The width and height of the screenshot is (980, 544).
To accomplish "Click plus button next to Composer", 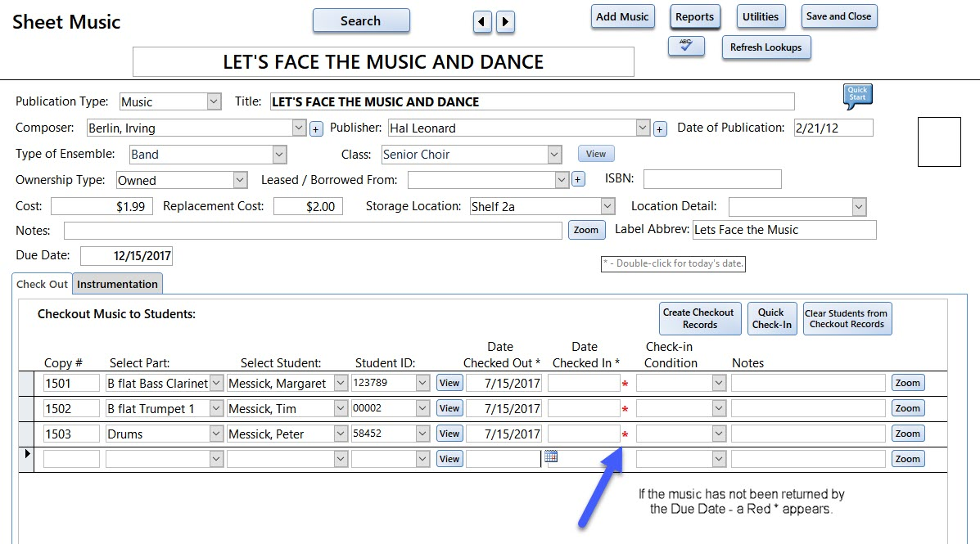I will click(x=316, y=128).
